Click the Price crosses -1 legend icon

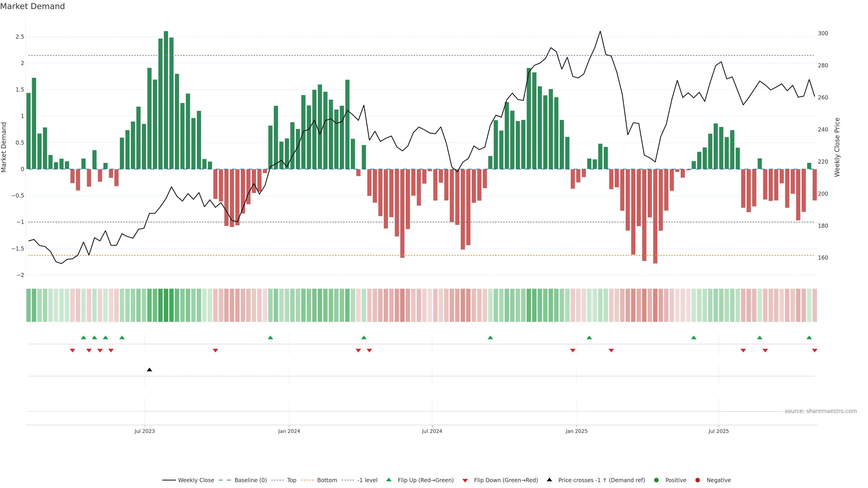click(x=549, y=480)
